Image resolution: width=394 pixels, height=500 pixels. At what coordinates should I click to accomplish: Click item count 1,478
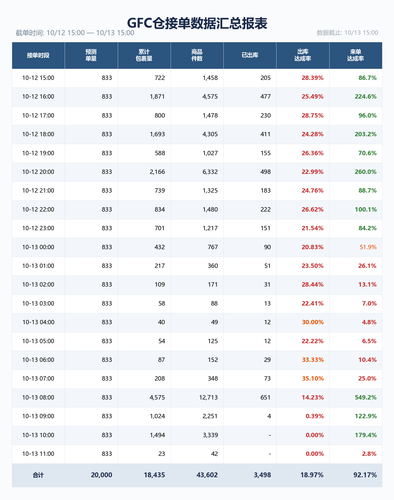210,116
